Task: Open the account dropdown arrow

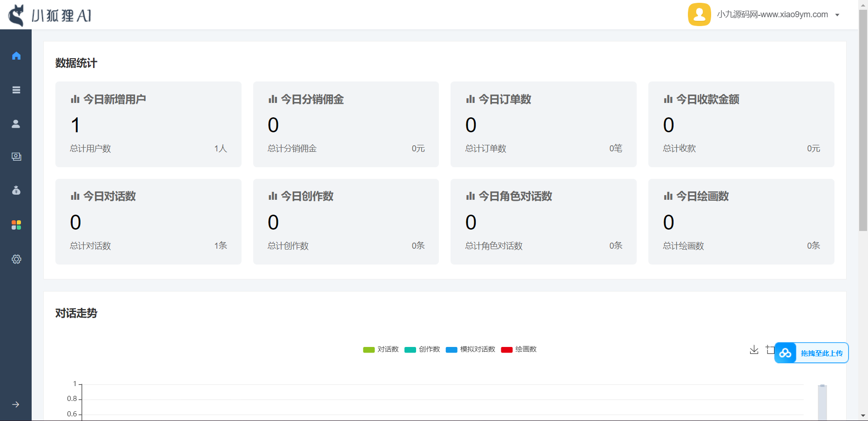Action: point(837,15)
